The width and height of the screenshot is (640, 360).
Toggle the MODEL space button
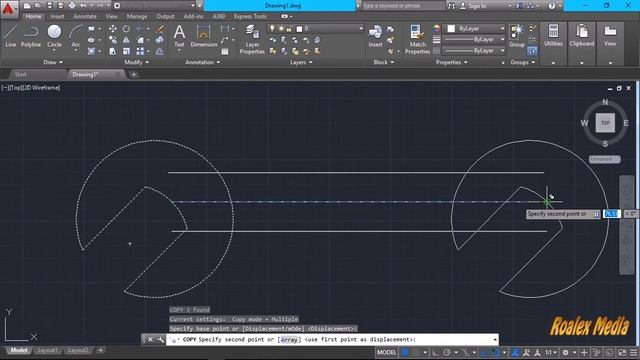tap(387, 353)
